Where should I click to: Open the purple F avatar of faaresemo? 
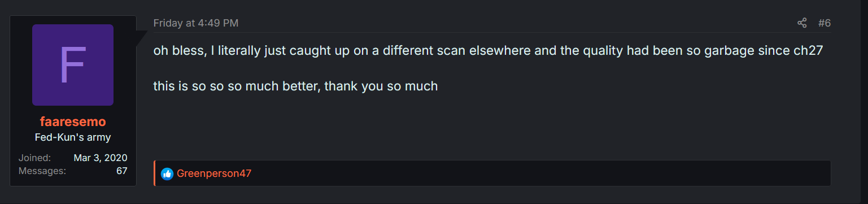coord(73,65)
